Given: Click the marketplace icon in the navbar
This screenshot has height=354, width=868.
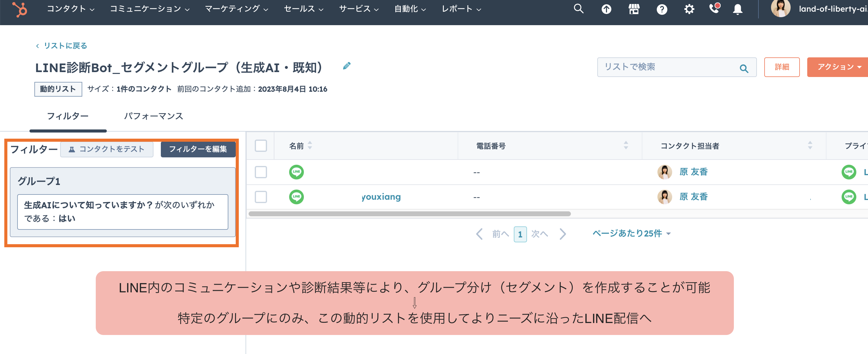Looking at the screenshot, I should click(634, 9).
